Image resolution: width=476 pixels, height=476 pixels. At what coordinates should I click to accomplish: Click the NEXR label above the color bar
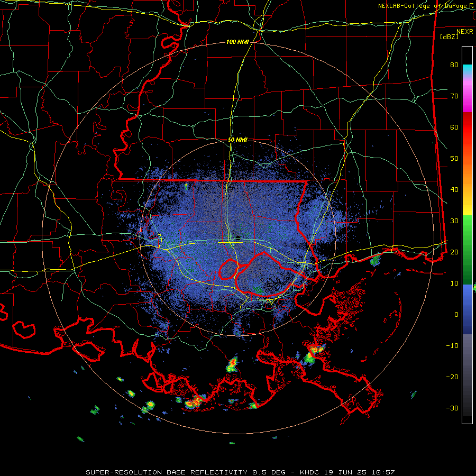[x=464, y=31]
